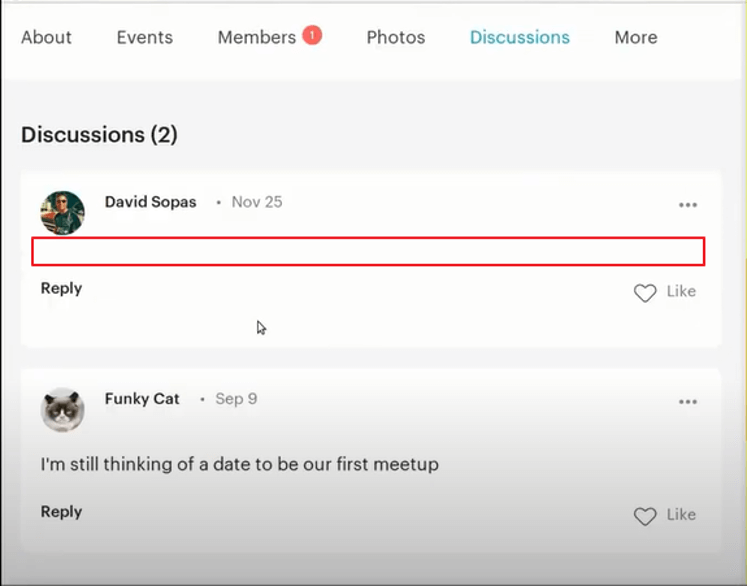Click the red-outlined box in David's post
748x586 pixels.
(368, 251)
